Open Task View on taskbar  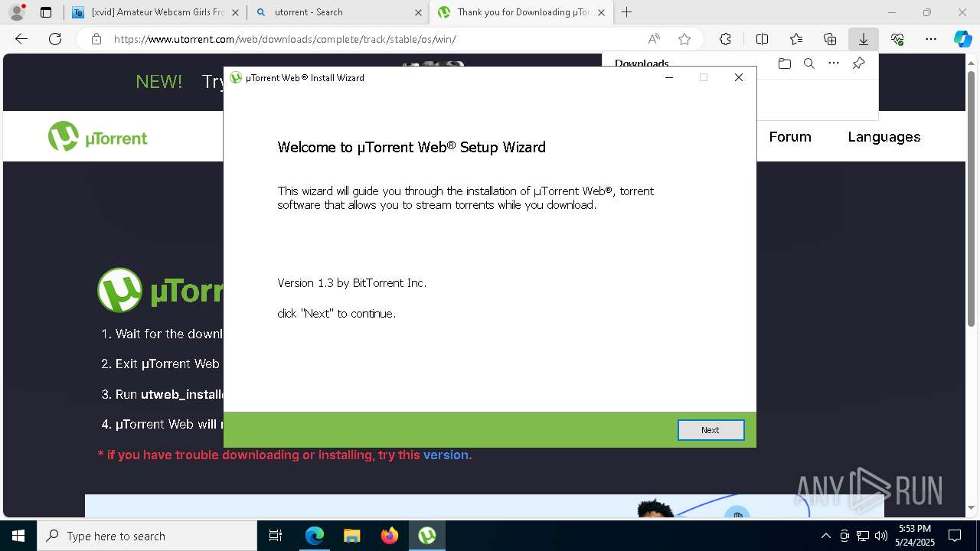pos(276,536)
